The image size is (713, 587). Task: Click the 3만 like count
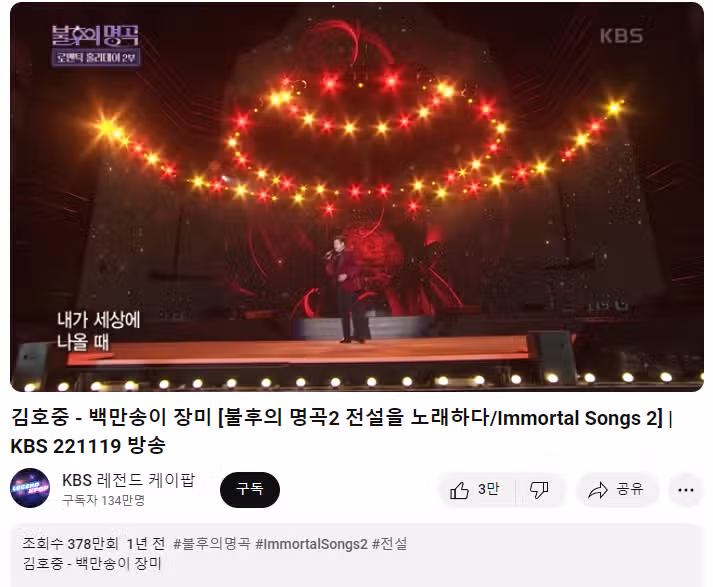tap(488, 490)
